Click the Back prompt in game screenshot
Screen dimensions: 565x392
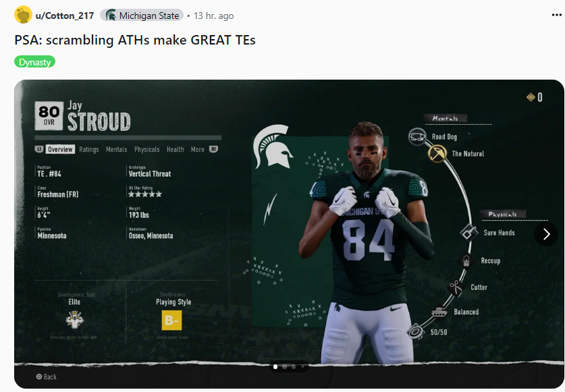point(47,377)
